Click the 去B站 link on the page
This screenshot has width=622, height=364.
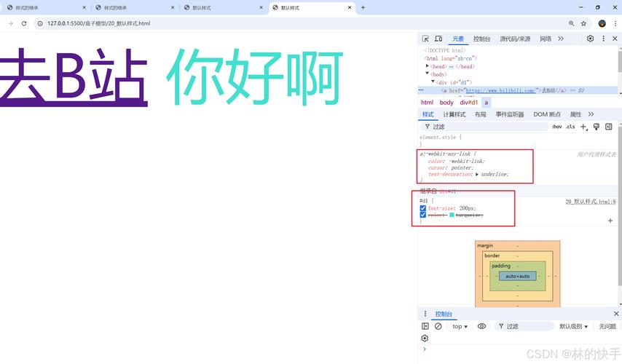(x=74, y=76)
